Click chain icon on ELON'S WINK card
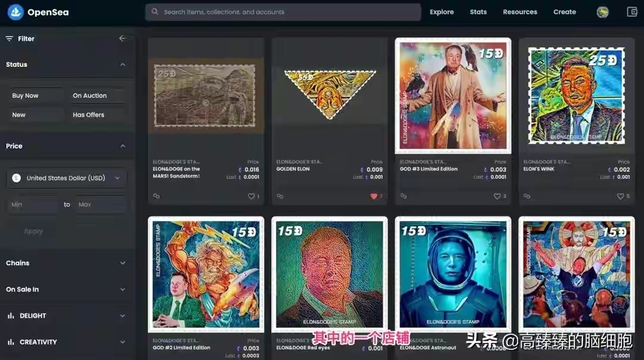 pos(527,196)
